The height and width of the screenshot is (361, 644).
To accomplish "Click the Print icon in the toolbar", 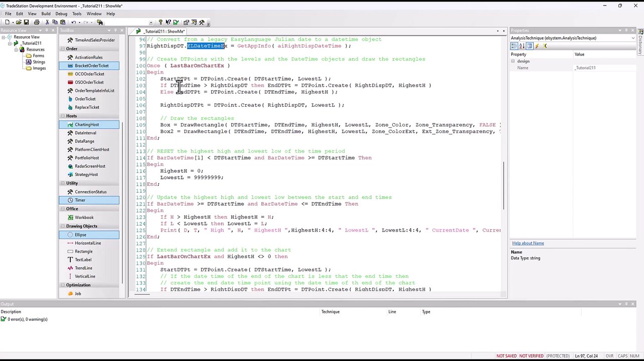I will click(37, 22).
